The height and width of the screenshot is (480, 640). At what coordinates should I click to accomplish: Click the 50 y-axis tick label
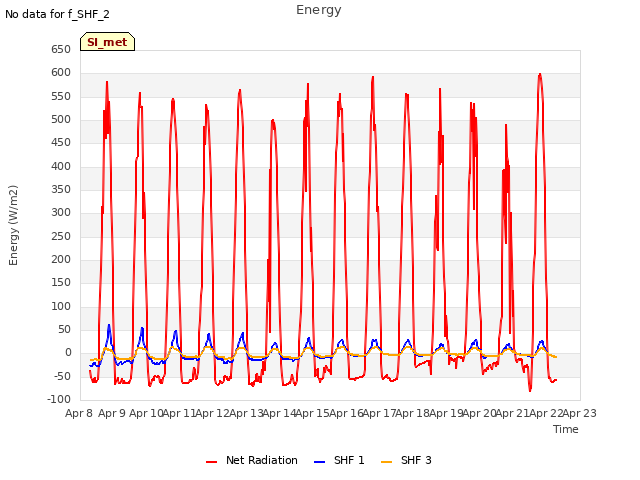(x=64, y=329)
